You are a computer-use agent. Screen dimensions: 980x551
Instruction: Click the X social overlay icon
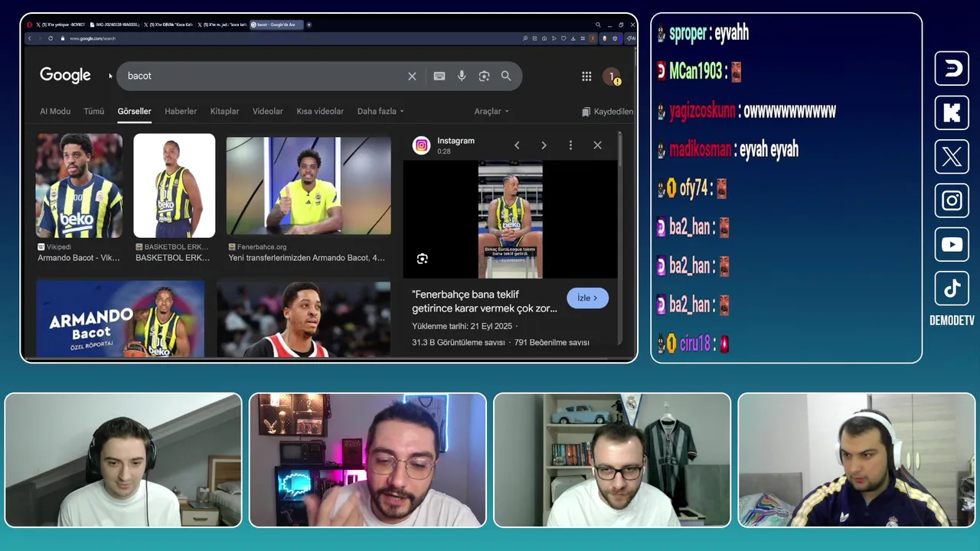(952, 157)
